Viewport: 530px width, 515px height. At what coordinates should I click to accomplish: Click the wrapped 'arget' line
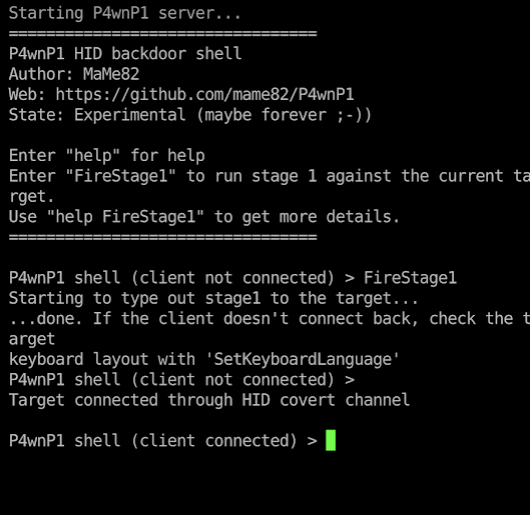click(32, 339)
